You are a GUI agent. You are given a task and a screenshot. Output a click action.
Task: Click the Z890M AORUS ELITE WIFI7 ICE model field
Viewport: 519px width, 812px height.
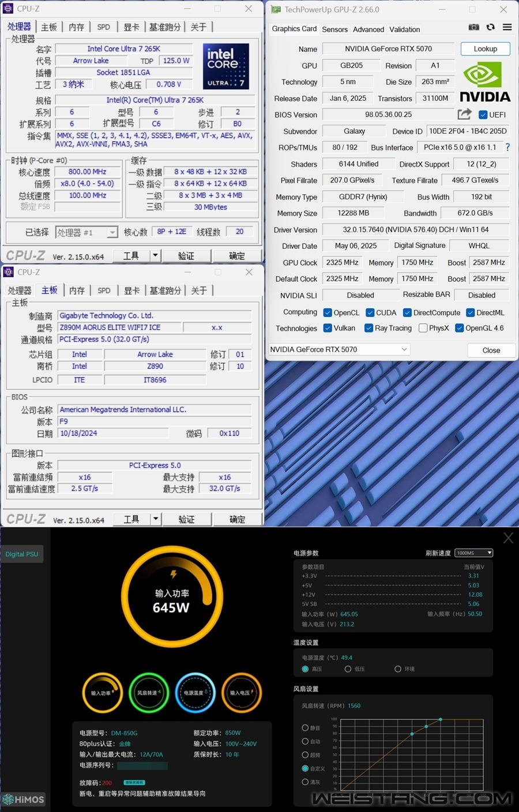(x=119, y=327)
